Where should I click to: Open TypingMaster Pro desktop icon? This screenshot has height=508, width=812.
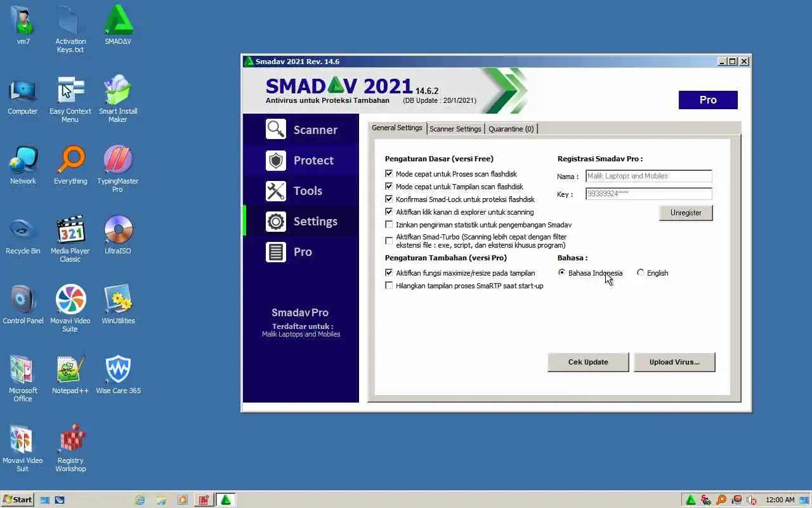[118, 170]
